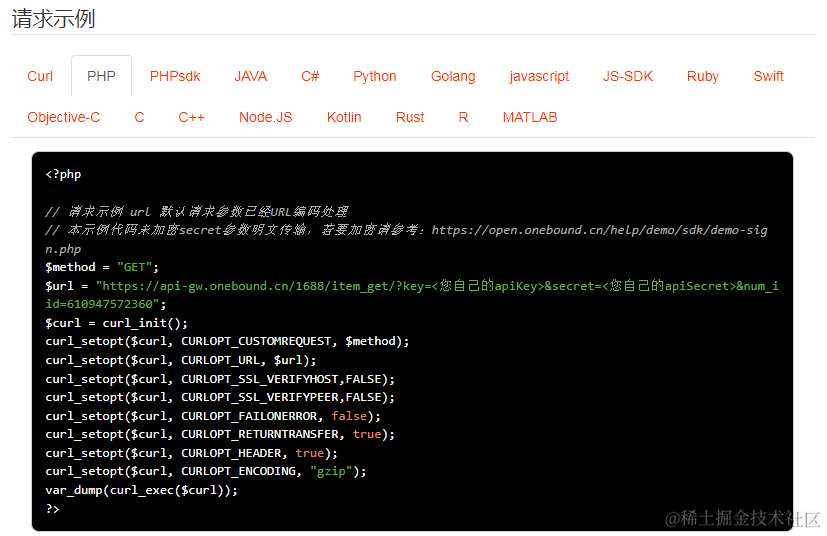Switch to the Objective-C tab
Screen dimensions: 827x536
click(x=64, y=117)
